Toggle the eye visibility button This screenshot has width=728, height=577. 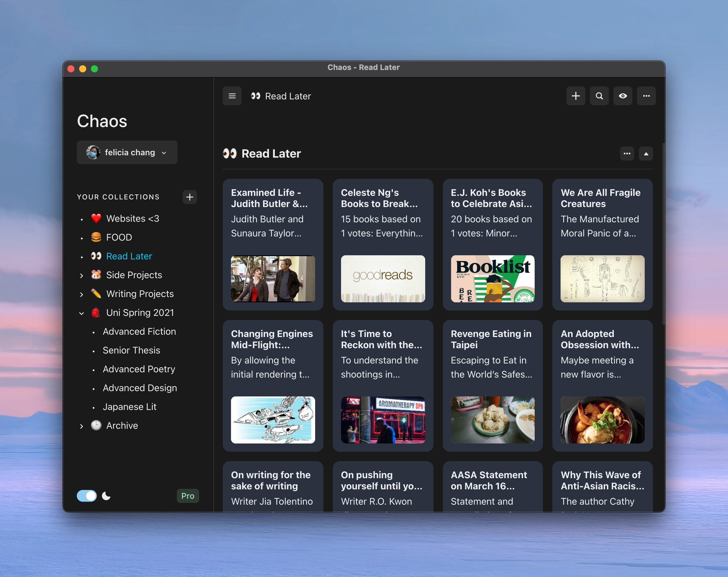[623, 96]
